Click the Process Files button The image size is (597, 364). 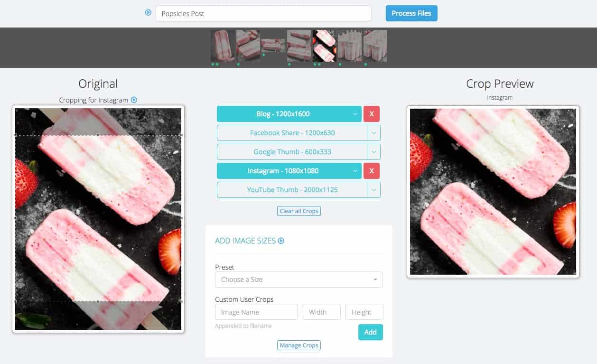click(411, 13)
